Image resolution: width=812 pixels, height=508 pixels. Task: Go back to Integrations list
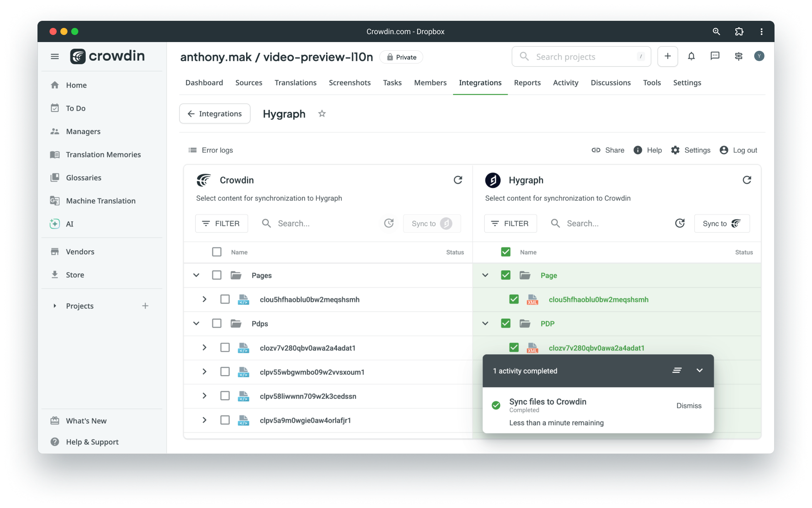[215, 114]
